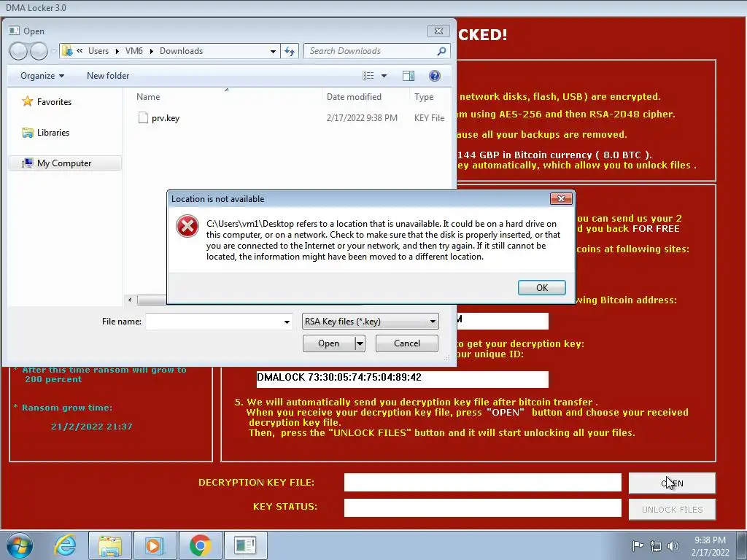Toggle the preview pane icon
Image resolution: width=747 pixels, height=560 pixels.
tap(409, 76)
